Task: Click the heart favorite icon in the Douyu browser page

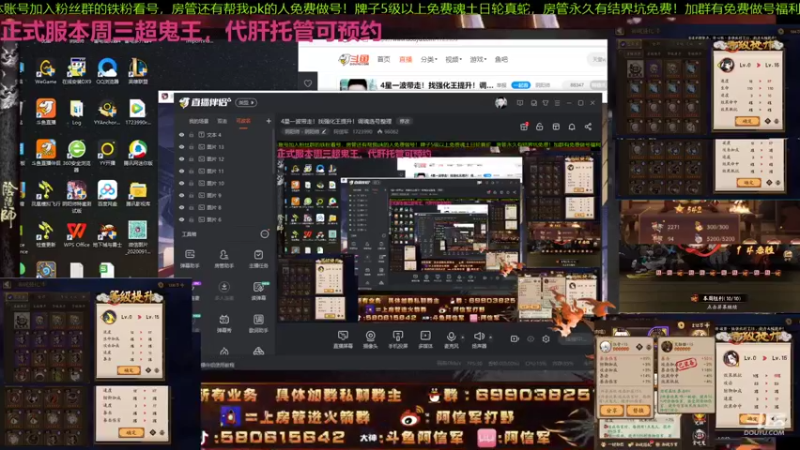Action: [x=308, y=84]
